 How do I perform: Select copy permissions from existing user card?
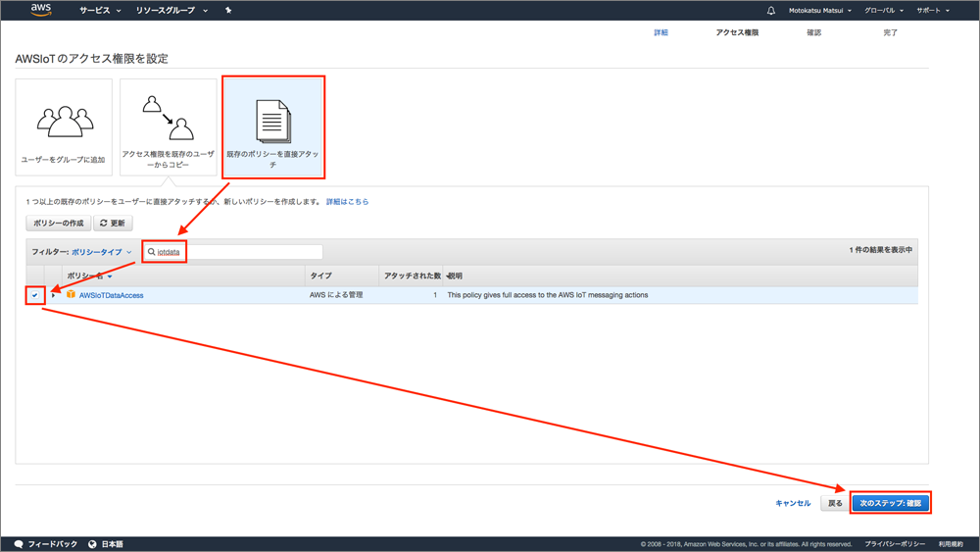[169, 126]
